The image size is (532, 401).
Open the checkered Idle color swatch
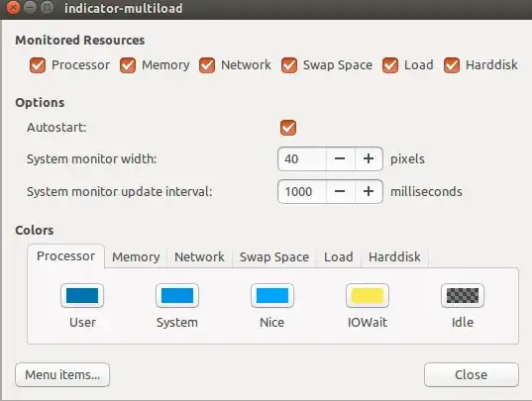point(463,296)
